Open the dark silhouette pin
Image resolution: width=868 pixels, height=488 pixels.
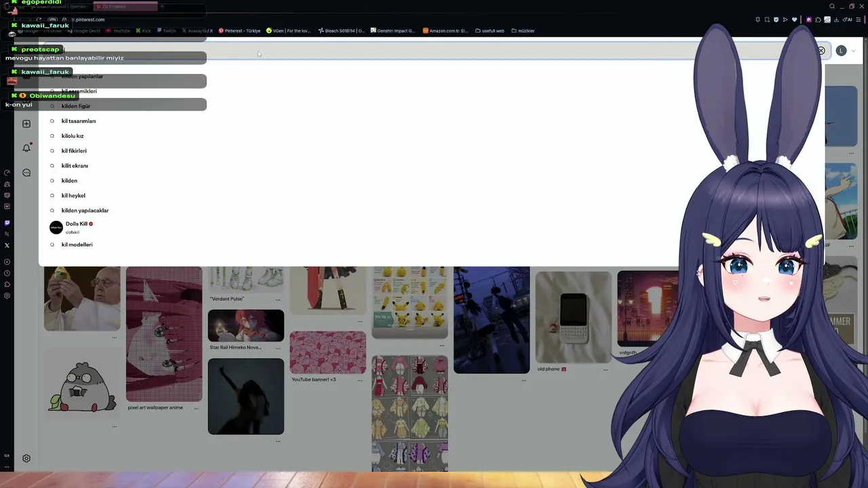tap(246, 396)
